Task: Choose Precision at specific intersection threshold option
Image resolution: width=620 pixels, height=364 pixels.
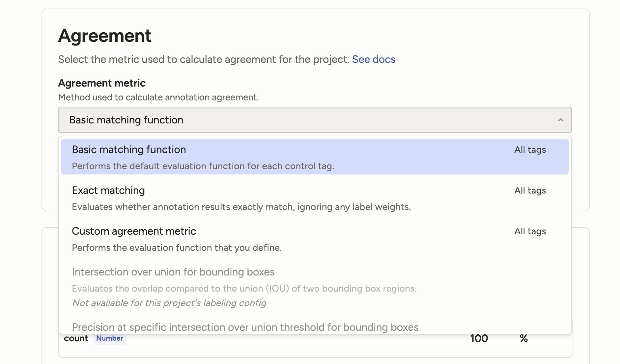Action: point(245,327)
